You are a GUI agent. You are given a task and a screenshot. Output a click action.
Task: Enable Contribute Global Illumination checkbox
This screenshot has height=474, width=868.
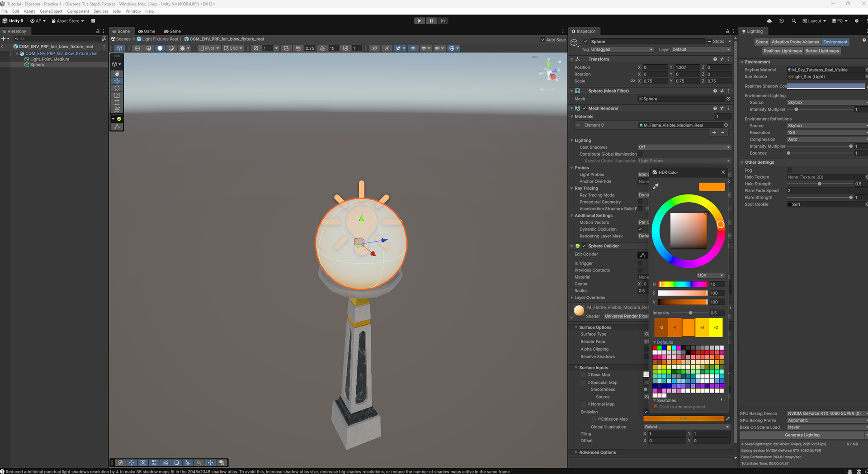[640, 154]
